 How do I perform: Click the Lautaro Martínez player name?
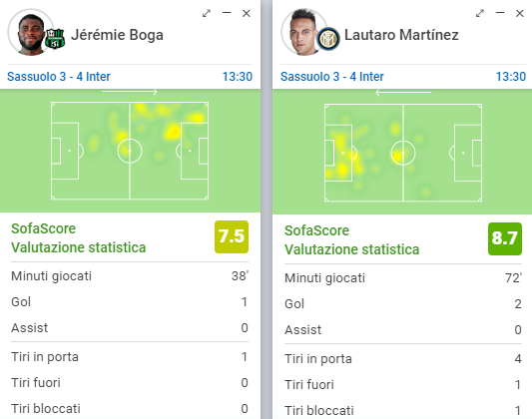(401, 35)
